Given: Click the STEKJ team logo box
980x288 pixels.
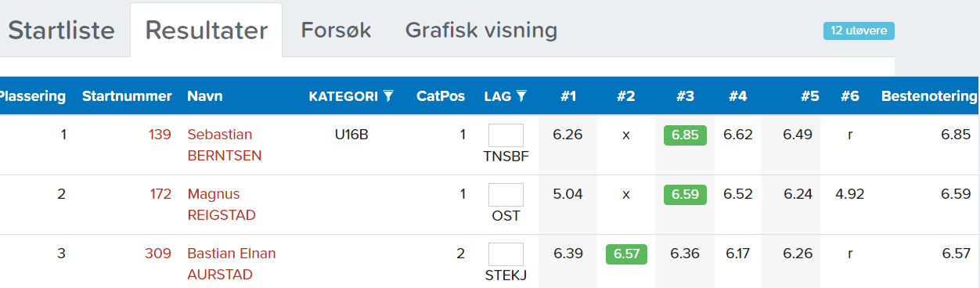Looking at the screenshot, I should (x=506, y=254).
